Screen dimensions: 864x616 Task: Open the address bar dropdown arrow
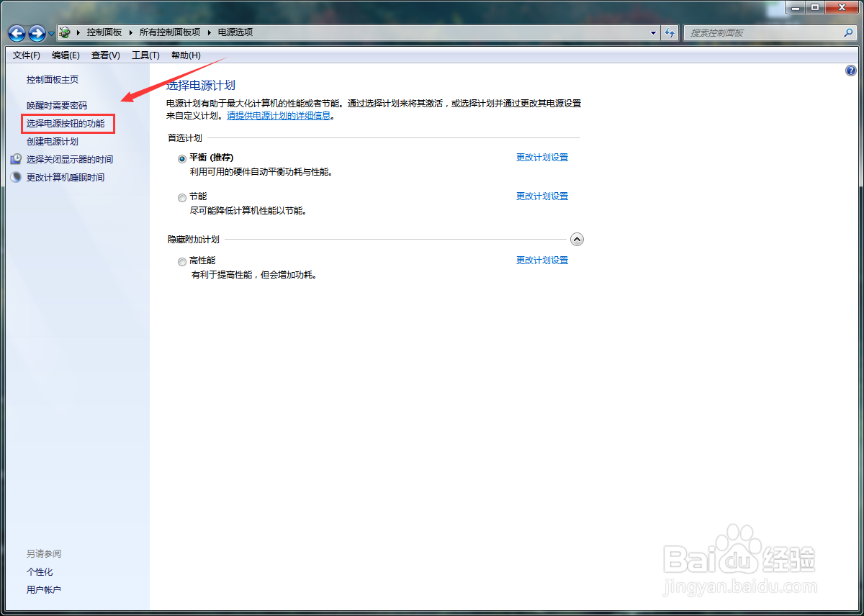(x=653, y=32)
